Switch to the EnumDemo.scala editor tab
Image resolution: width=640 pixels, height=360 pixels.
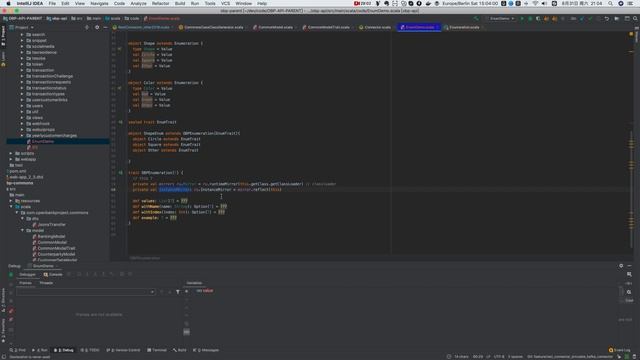click(x=419, y=27)
